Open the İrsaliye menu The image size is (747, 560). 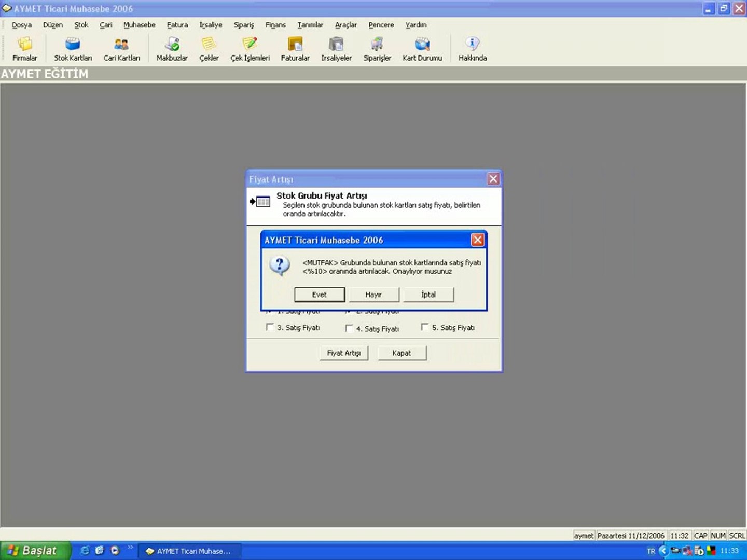click(211, 25)
